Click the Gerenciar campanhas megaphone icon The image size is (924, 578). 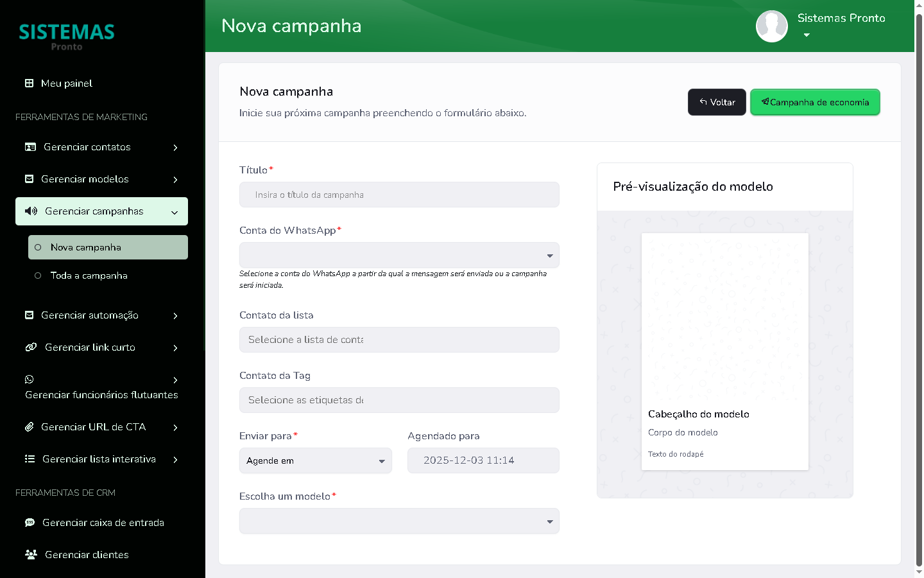(x=31, y=211)
